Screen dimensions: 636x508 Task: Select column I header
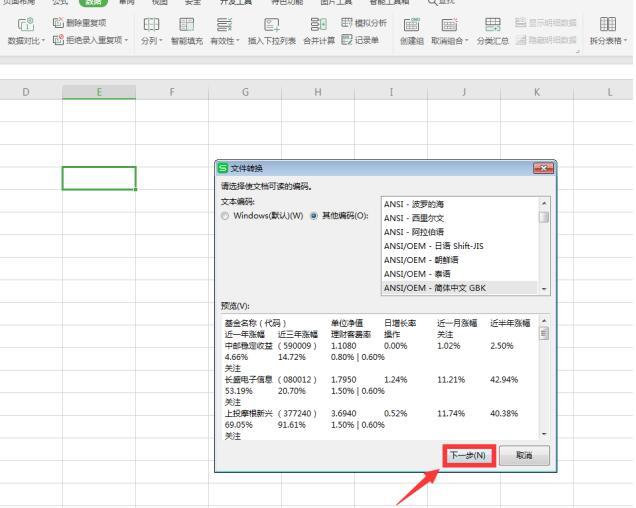click(391, 92)
